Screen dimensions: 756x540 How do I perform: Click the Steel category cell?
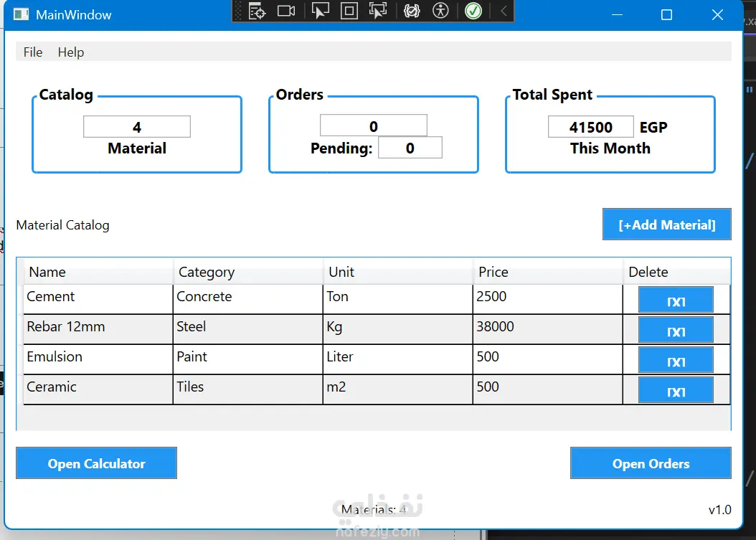click(248, 329)
